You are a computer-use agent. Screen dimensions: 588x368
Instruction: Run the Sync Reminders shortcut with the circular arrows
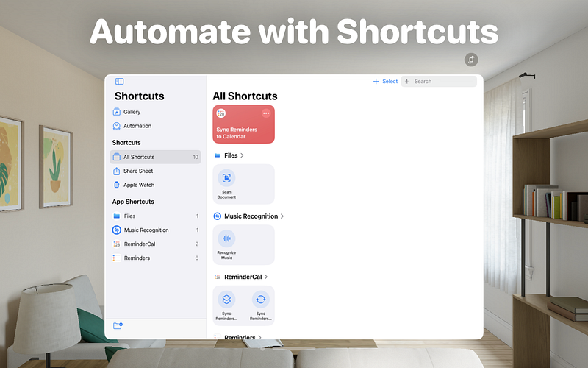tap(261, 305)
